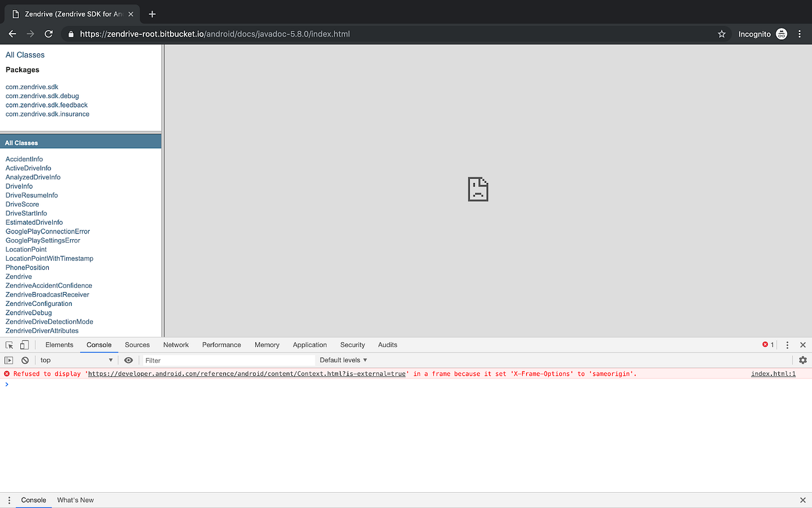
Task: Close the Zendrive browser tab
Action: [x=130, y=14]
